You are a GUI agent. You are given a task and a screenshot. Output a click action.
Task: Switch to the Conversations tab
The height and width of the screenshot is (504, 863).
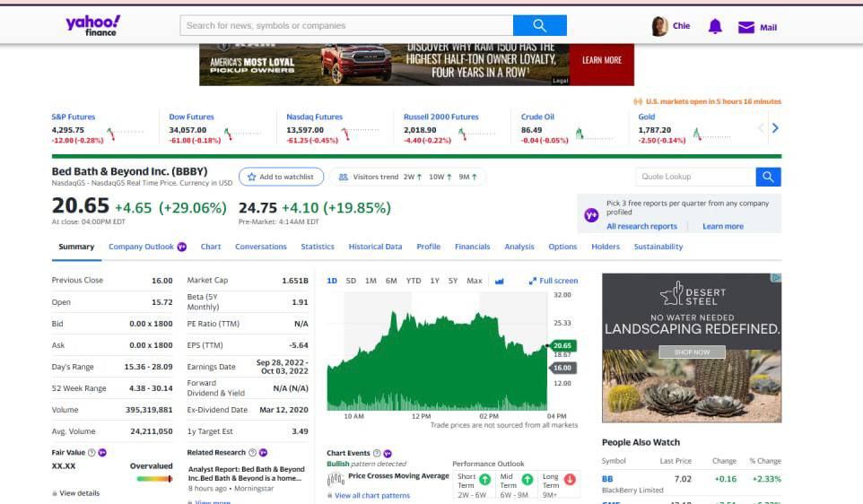coord(261,247)
